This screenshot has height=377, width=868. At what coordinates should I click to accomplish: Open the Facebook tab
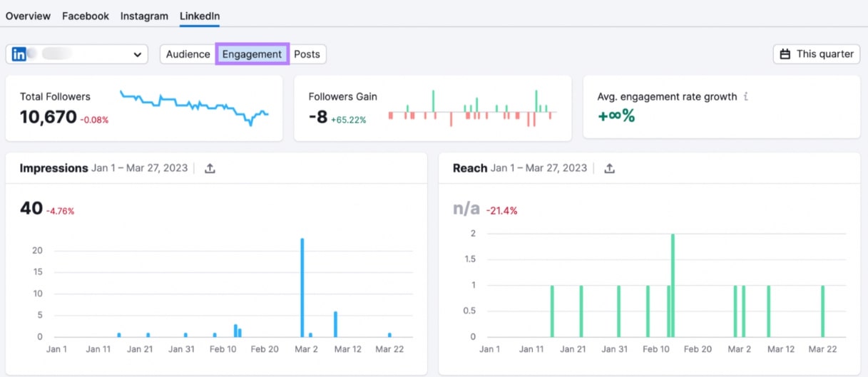(x=86, y=16)
